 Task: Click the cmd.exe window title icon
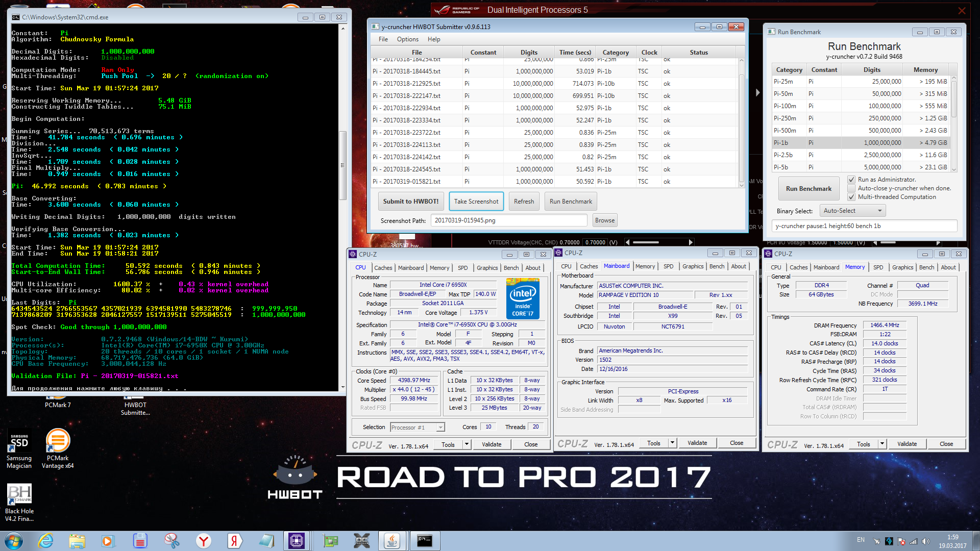pyautogui.click(x=16, y=17)
